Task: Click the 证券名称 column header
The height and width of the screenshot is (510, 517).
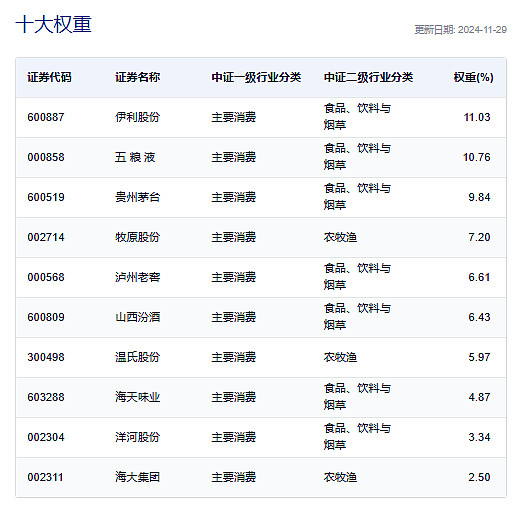Action: (x=137, y=77)
